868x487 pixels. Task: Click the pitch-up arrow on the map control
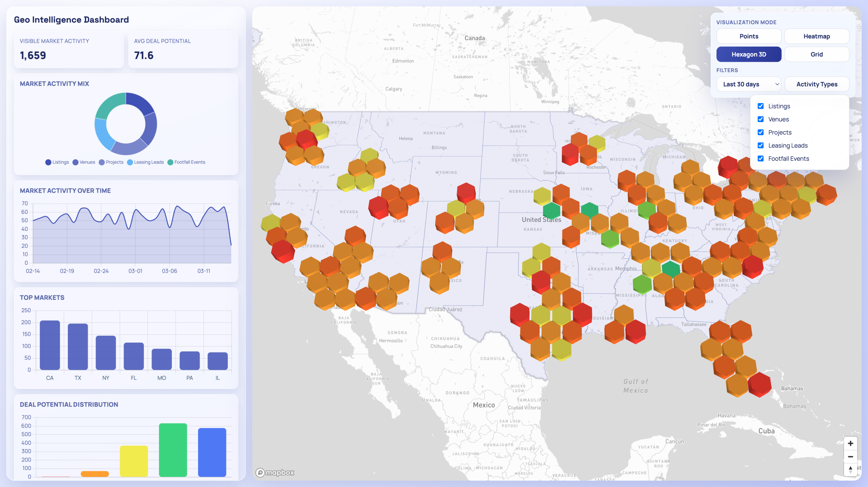pyautogui.click(x=851, y=467)
